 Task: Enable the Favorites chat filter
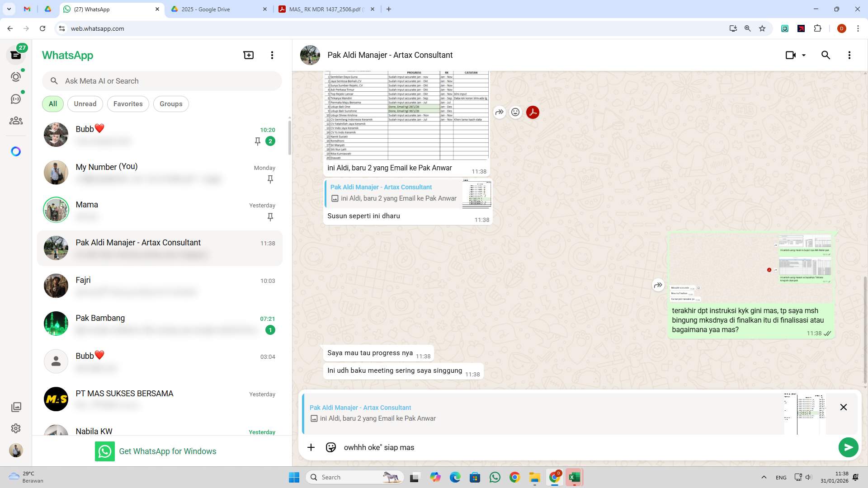[128, 103]
